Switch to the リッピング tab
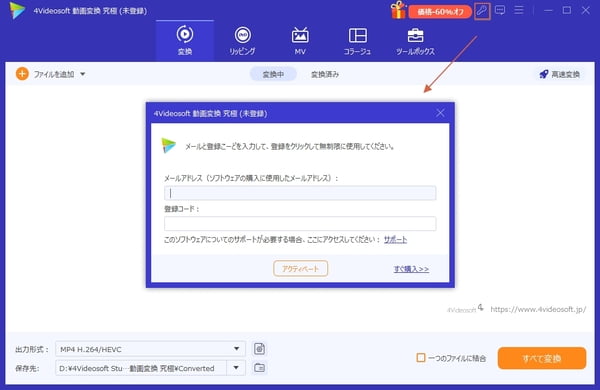Screen dimensions: 600x390 tap(242, 41)
